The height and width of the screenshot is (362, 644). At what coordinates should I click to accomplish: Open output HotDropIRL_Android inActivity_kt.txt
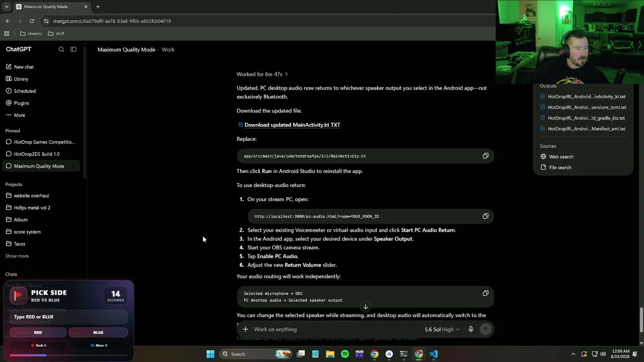pos(583,97)
